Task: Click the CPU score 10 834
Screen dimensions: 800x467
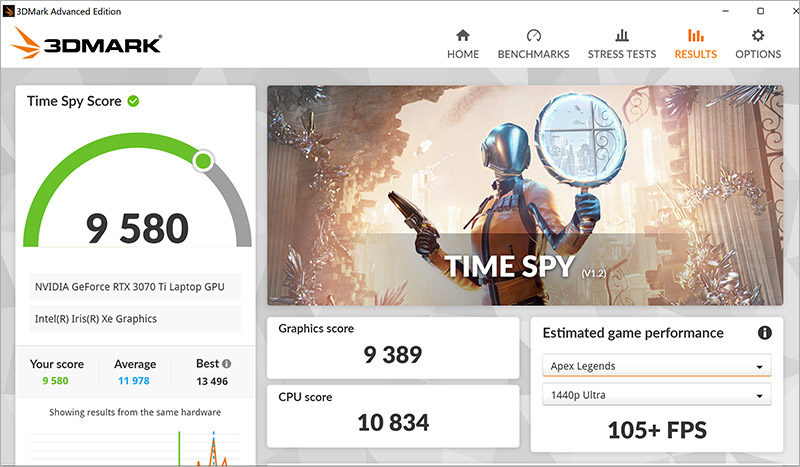Action: [393, 423]
